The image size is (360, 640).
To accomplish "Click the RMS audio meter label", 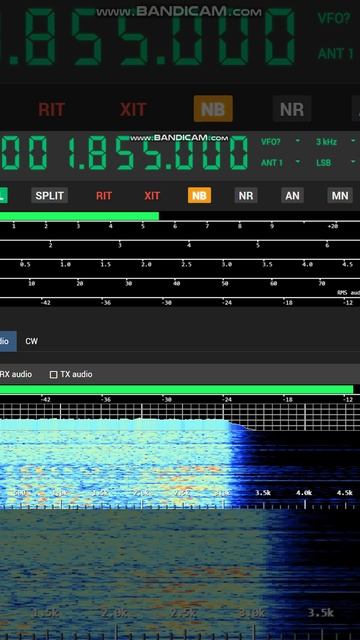I will (x=349, y=293).
